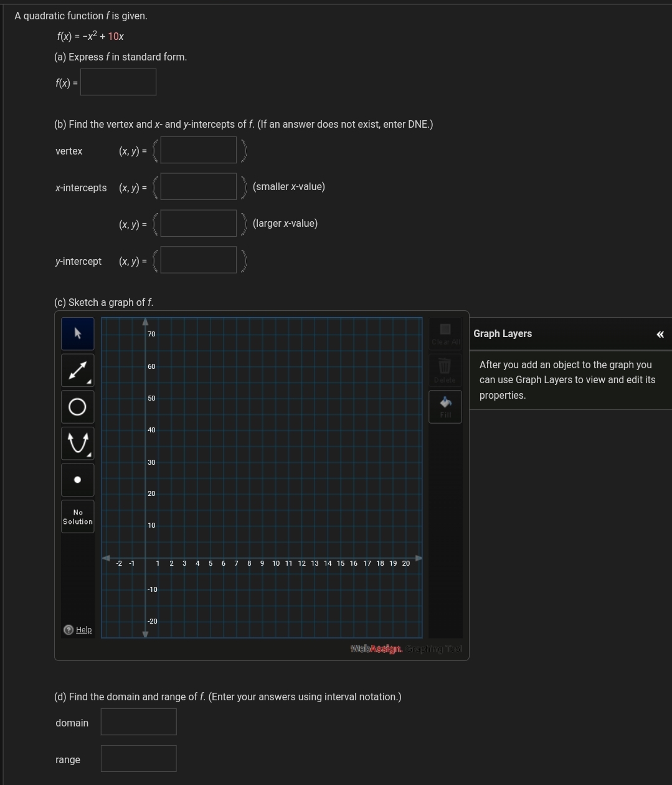The width and height of the screenshot is (672, 785).
Task: Focus the y-intercept answer field
Action: [199, 260]
